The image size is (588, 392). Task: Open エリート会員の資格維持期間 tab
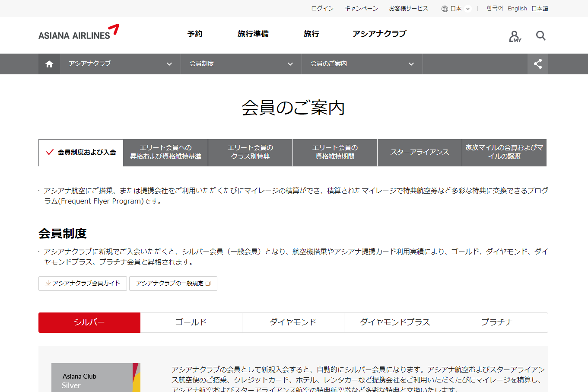[335, 153]
